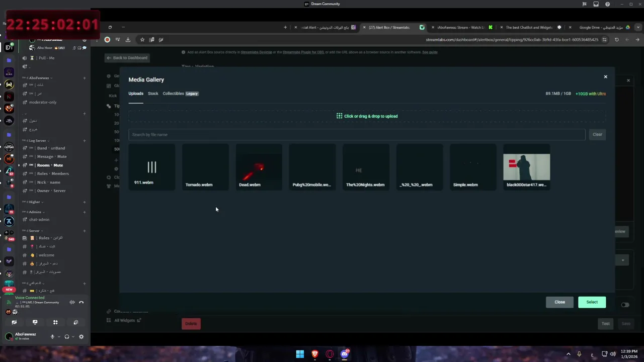Confirm with the green Select button
The image size is (644, 362).
(592, 302)
